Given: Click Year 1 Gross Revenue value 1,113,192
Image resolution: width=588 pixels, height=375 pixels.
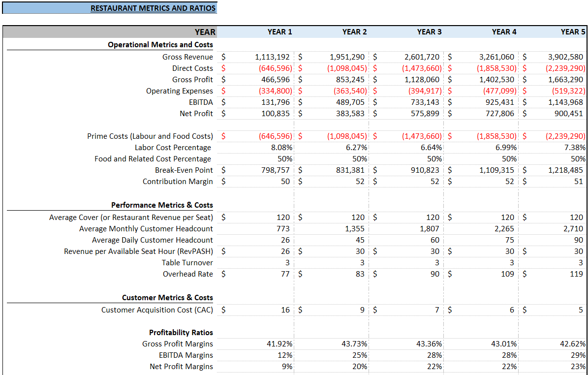Looking at the screenshot, I should [272, 57].
